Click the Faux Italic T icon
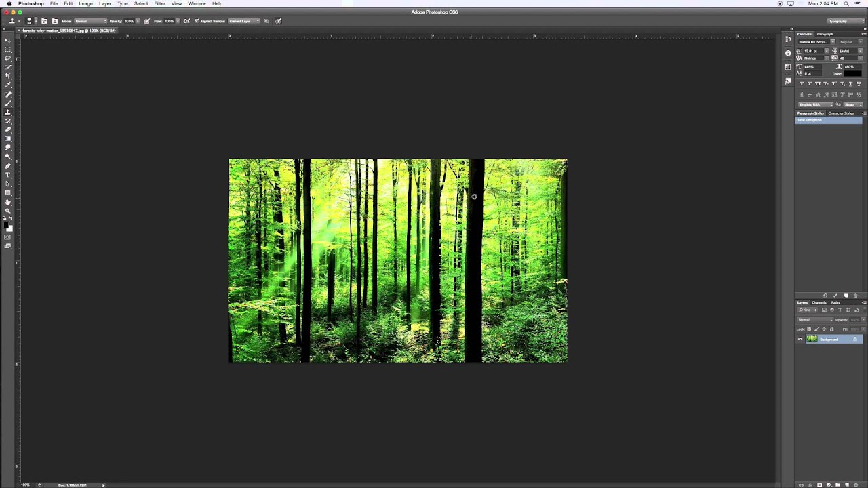Viewport: 868px width, 488px height. coord(810,84)
